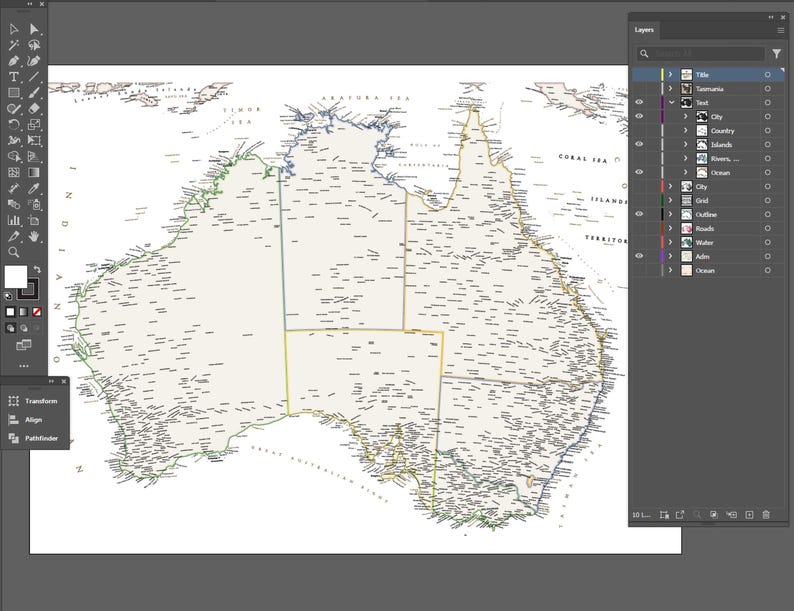Hide the Ocean sublayer under Text

(x=639, y=172)
